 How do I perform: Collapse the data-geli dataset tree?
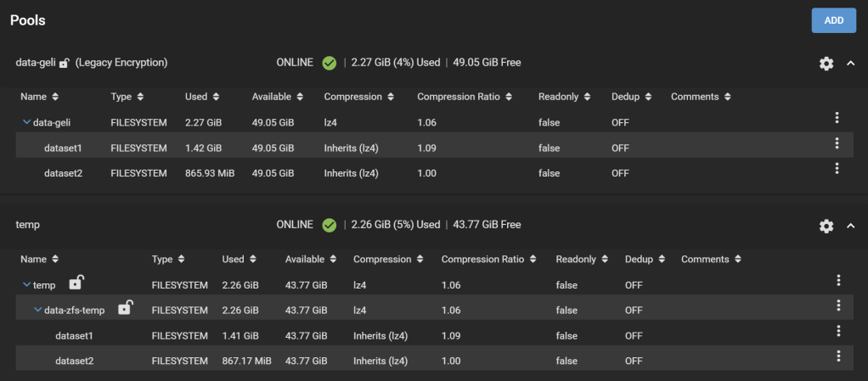click(x=26, y=123)
